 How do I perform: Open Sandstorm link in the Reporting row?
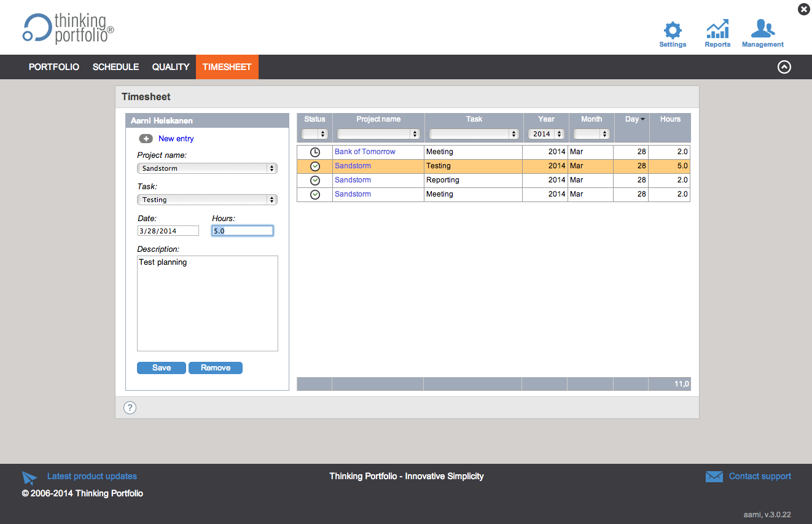coord(353,180)
